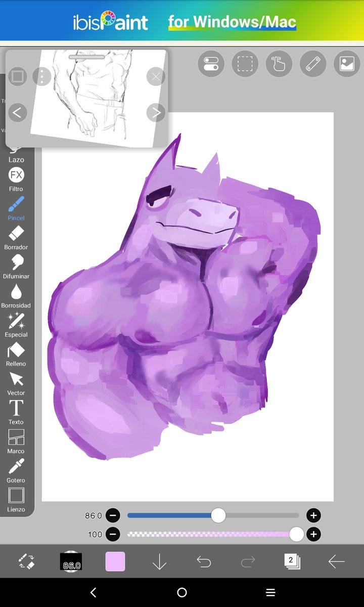364x607 pixels.
Task: Select the Relleno fill bucket tool
Action: pyautogui.click(x=16, y=354)
